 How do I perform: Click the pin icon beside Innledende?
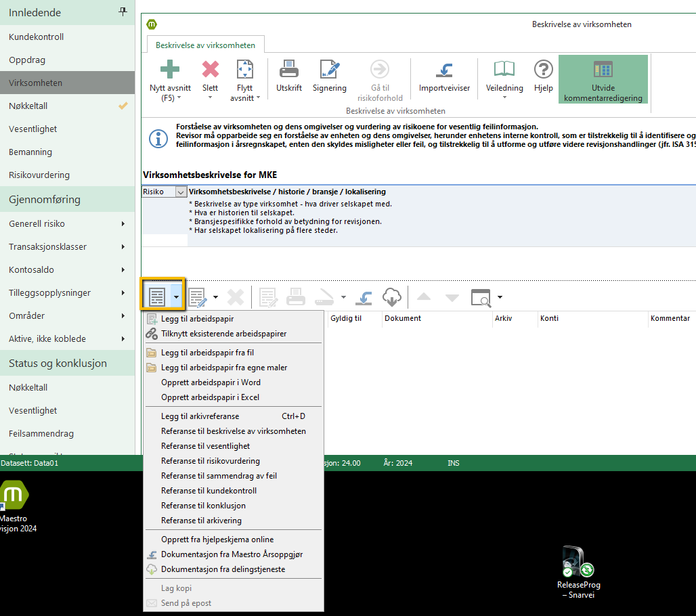(123, 12)
